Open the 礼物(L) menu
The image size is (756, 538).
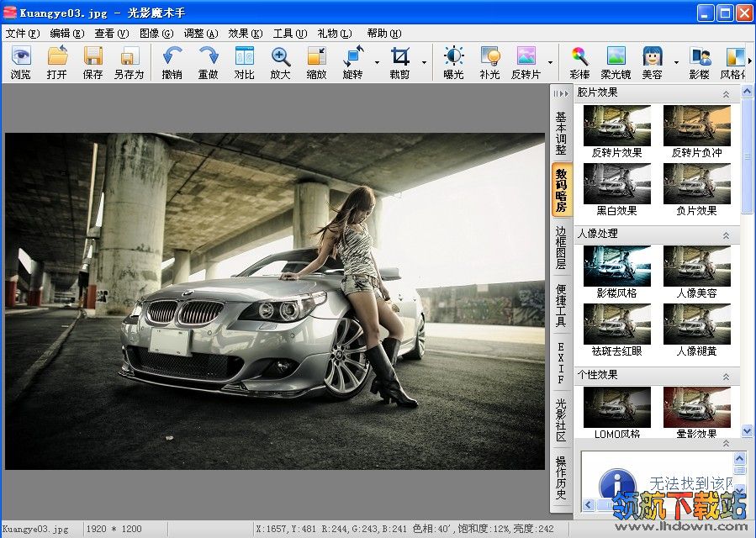pyautogui.click(x=335, y=34)
